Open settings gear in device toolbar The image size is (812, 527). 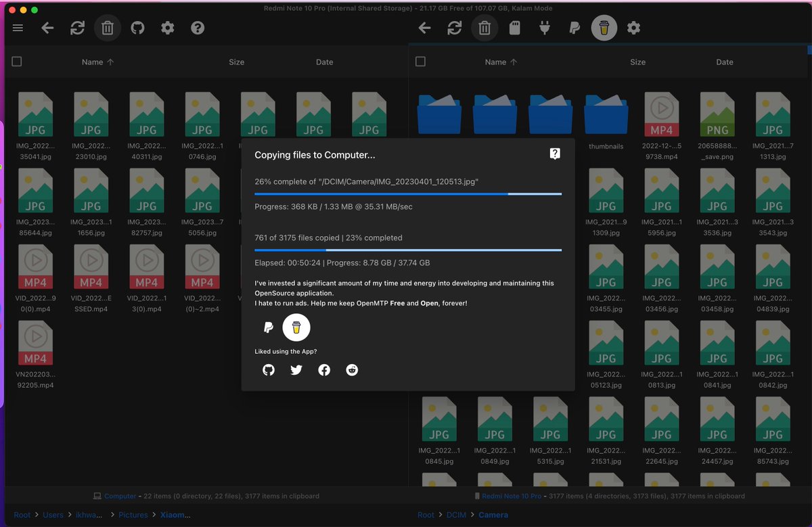point(633,28)
